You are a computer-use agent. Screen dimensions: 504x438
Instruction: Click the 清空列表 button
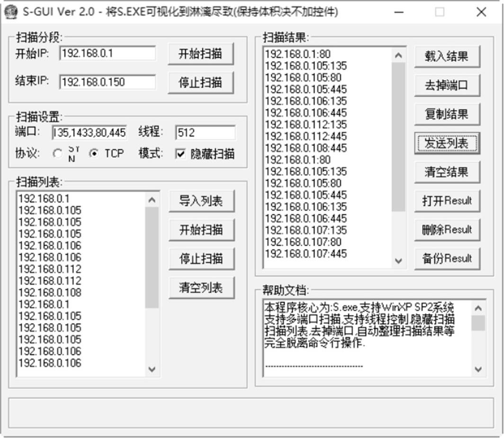[201, 287]
